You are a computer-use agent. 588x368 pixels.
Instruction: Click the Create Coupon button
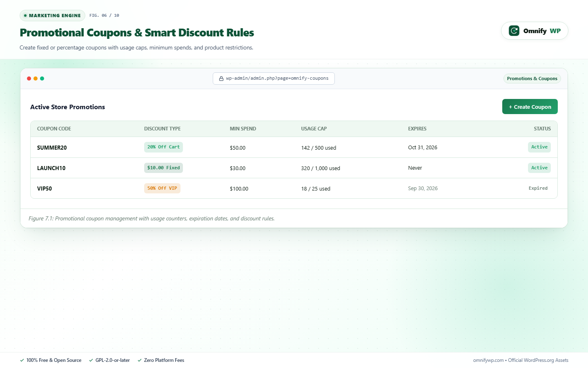pyautogui.click(x=530, y=107)
